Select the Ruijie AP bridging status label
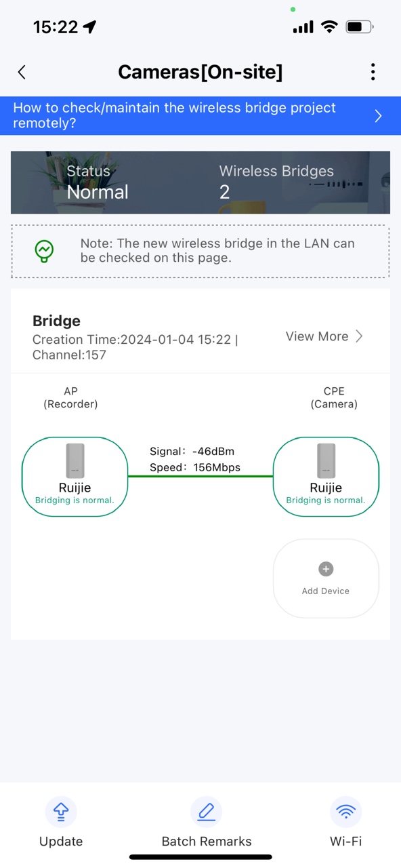Viewport: 401px width, 868px height. coord(75,500)
